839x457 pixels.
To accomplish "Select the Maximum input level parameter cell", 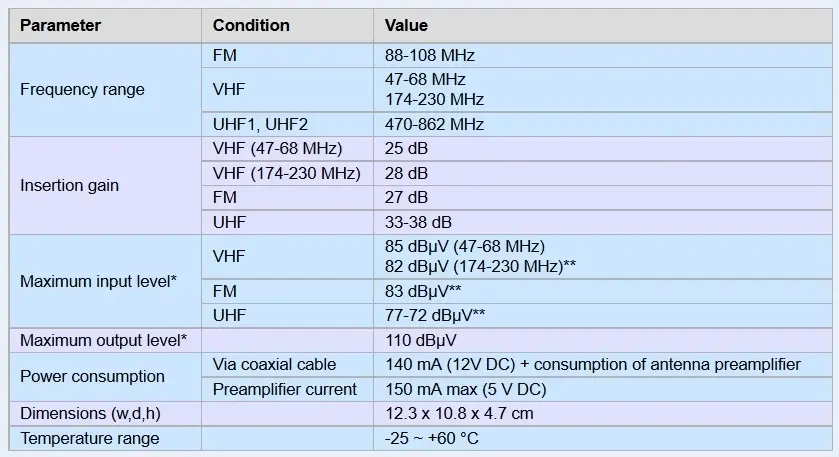I will pos(105,281).
